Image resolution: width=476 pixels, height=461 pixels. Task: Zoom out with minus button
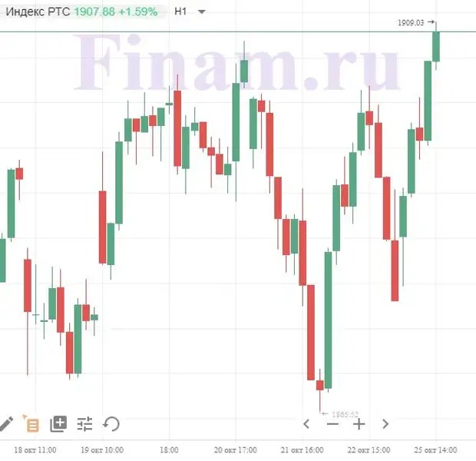coord(332,423)
